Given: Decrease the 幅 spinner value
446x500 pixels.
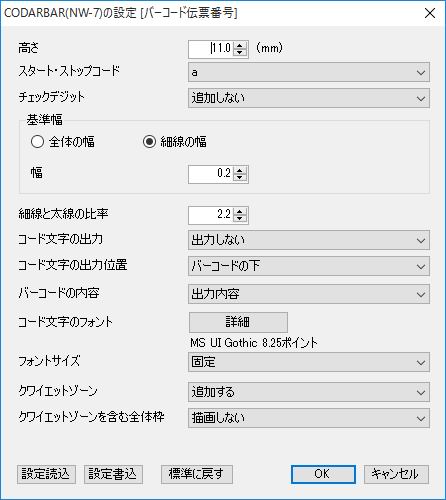Looking at the screenshot, I should 240,177.
